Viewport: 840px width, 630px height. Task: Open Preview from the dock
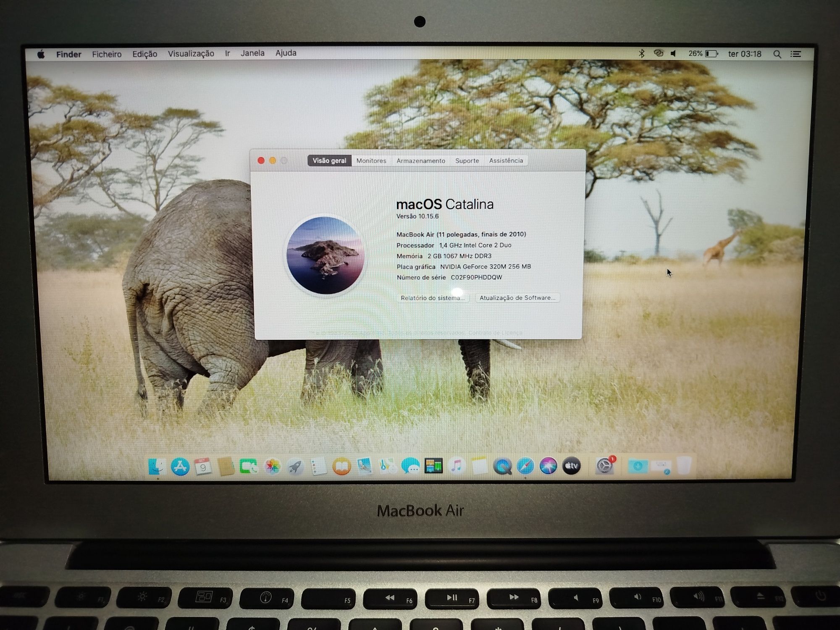[x=365, y=466]
